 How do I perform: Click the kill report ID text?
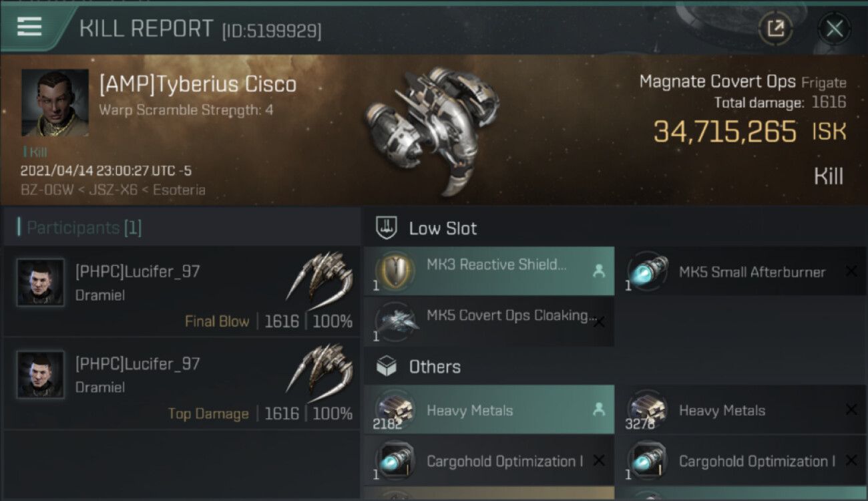pyautogui.click(x=271, y=31)
